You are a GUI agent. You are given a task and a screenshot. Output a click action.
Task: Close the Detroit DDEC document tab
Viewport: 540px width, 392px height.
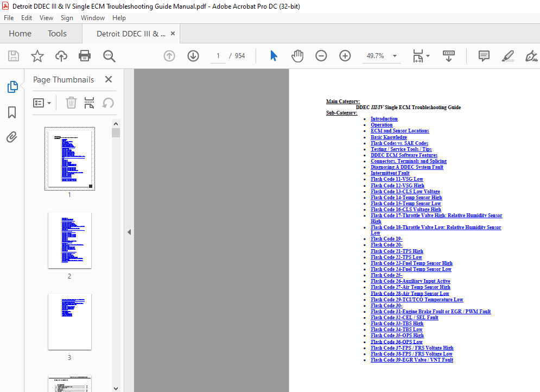(x=173, y=34)
